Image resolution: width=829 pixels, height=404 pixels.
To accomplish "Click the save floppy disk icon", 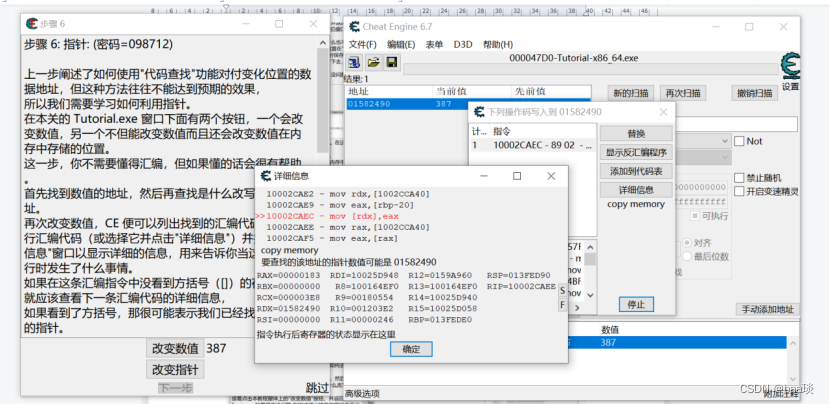I will coord(392,62).
